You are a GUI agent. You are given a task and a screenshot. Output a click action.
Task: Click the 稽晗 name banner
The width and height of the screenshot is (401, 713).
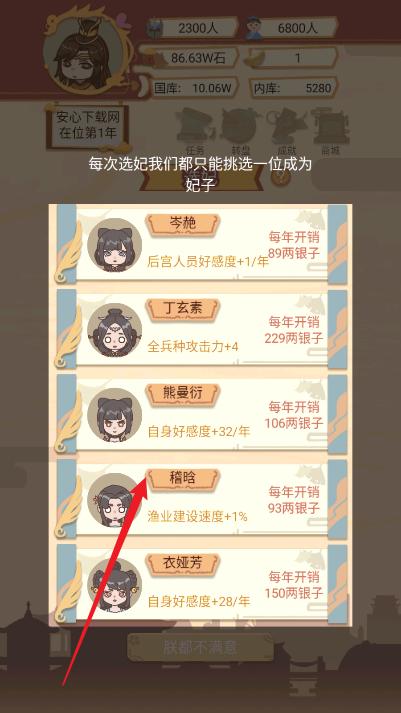[x=183, y=479]
